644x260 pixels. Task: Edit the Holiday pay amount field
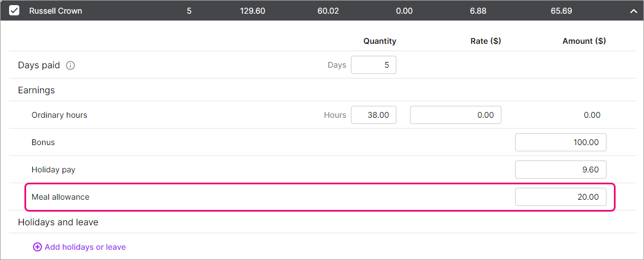coord(560,170)
